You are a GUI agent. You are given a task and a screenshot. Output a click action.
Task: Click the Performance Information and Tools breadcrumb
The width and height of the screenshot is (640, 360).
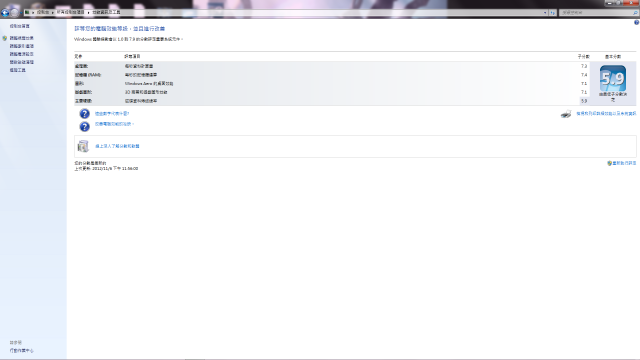(106, 13)
